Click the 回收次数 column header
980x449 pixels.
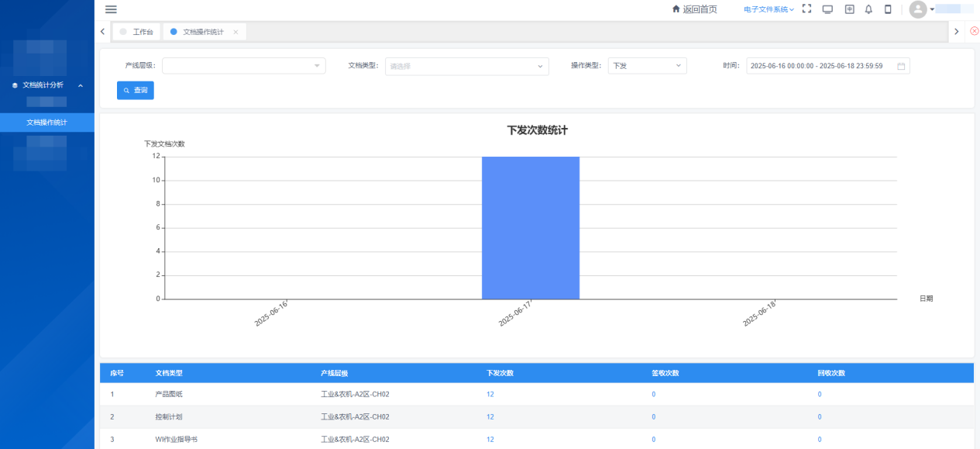pos(831,373)
